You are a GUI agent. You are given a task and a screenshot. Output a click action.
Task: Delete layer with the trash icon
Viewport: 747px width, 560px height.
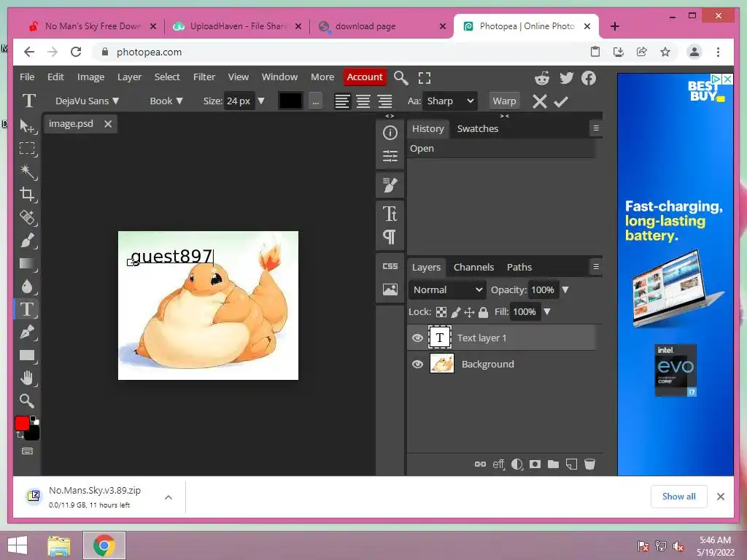589,464
